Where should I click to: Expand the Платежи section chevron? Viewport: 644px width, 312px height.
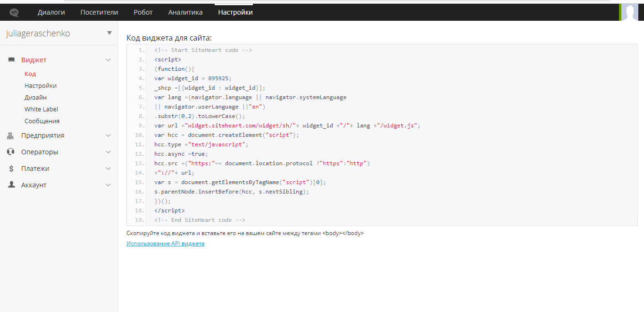(108, 169)
